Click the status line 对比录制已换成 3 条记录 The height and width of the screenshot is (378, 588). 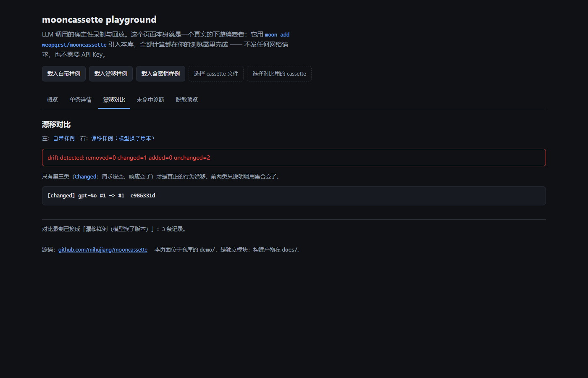pos(114,229)
